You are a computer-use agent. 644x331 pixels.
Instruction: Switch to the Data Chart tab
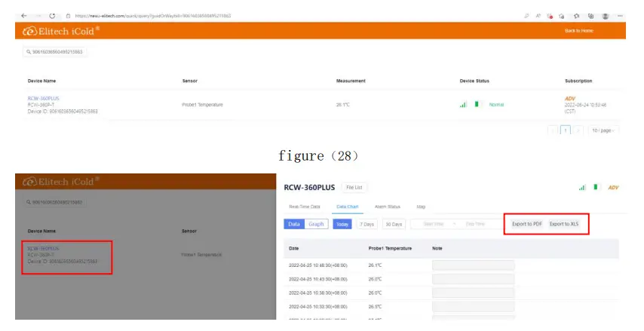(348, 207)
